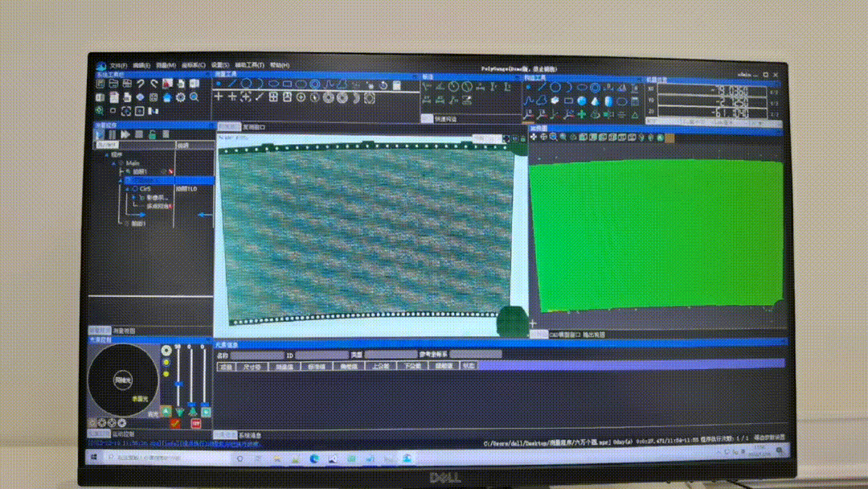
Task: Toggle the green lock icon in program toolbar
Action: click(x=152, y=134)
